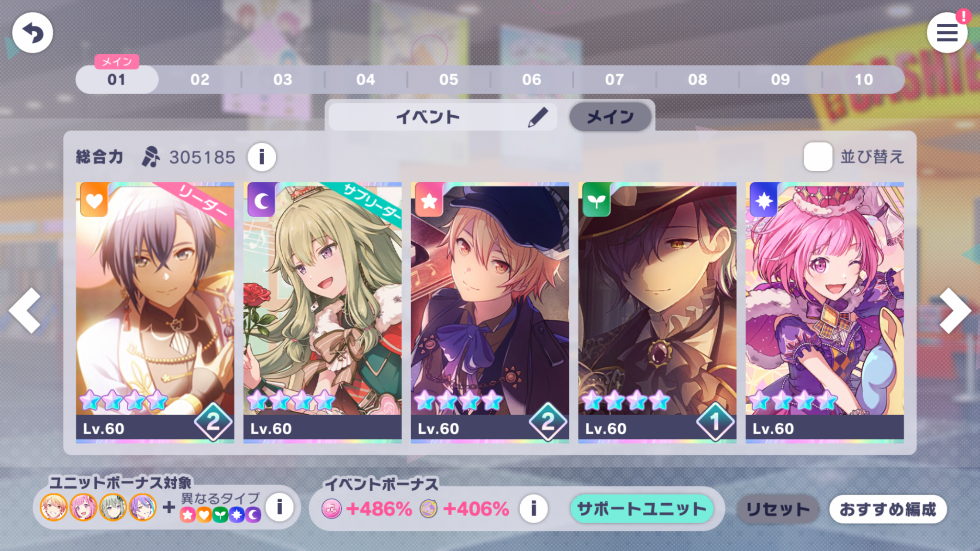Click the リセット reset button
This screenshot has height=551, width=980.
tap(778, 509)
